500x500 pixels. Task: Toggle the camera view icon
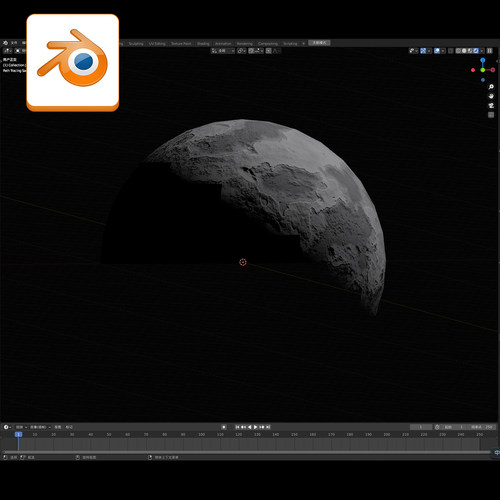click(491, 105)
